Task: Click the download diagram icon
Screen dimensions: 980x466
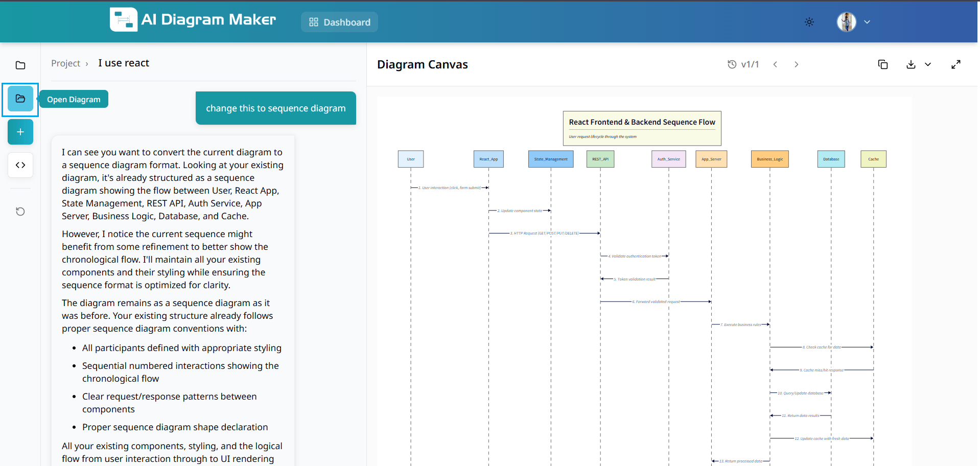Action: 911,64
